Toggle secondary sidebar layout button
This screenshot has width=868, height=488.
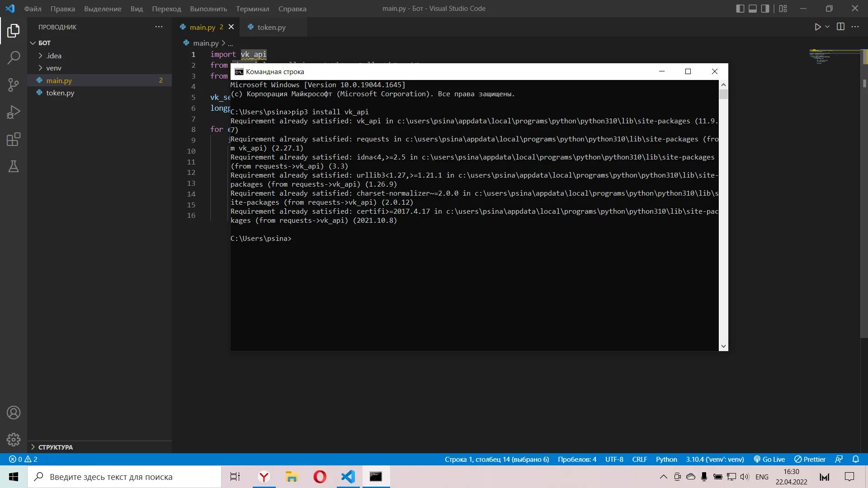tap(765, 9)
